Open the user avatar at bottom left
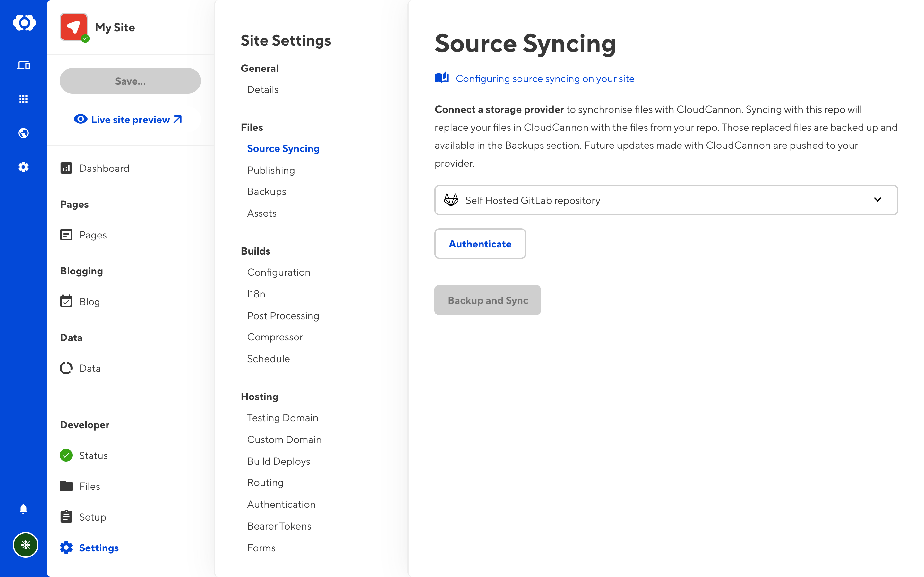 (x=25, y=545)
